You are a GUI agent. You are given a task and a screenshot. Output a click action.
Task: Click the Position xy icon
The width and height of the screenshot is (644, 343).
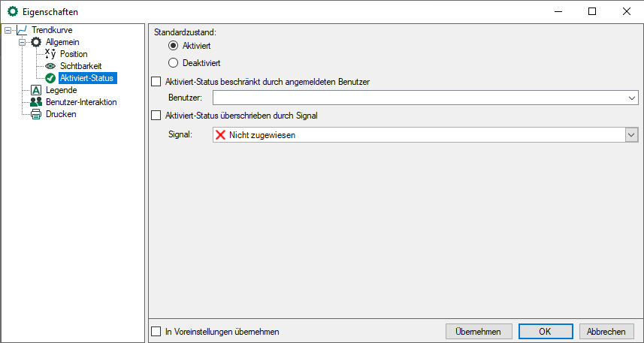(50, 54)
